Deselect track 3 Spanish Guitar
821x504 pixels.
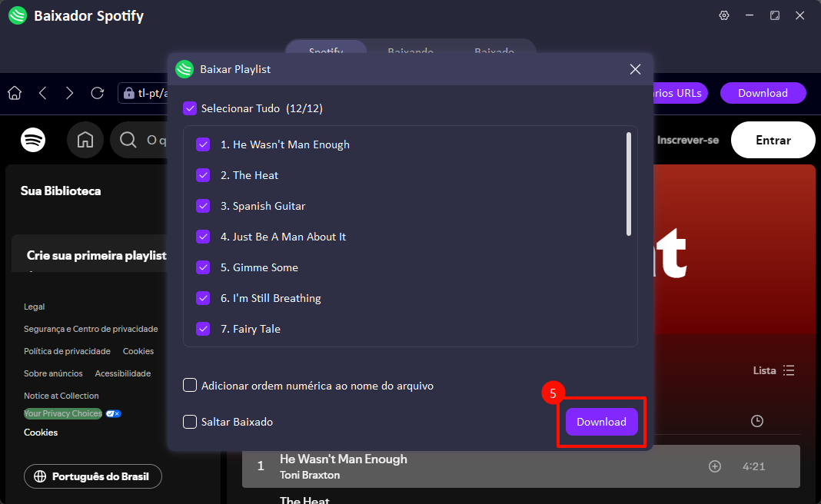pos(203,206)
